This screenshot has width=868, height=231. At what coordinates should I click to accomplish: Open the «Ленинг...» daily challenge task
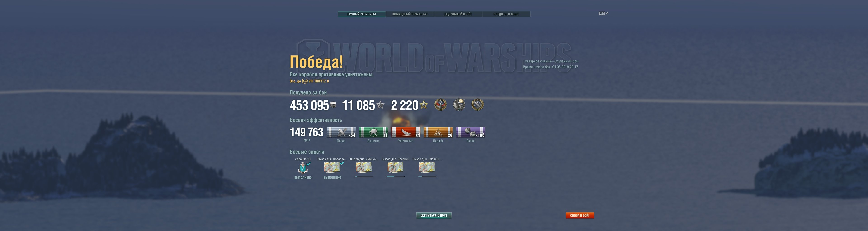pos(427,167)
